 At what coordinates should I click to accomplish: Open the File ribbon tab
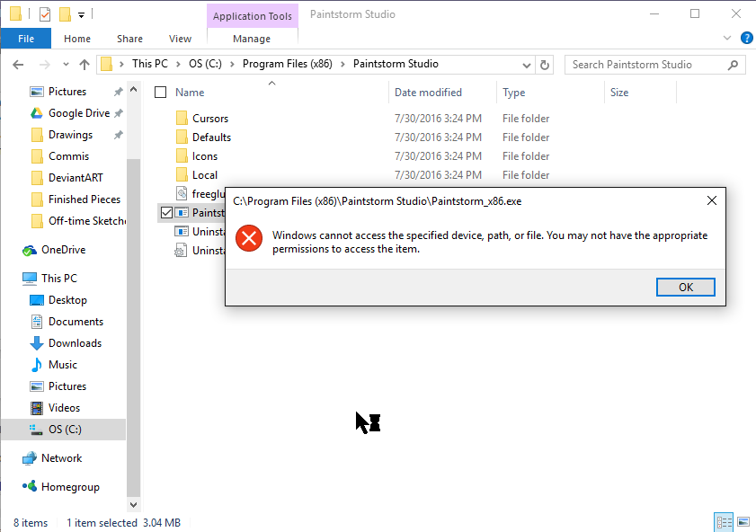click(x=26, y=39)
